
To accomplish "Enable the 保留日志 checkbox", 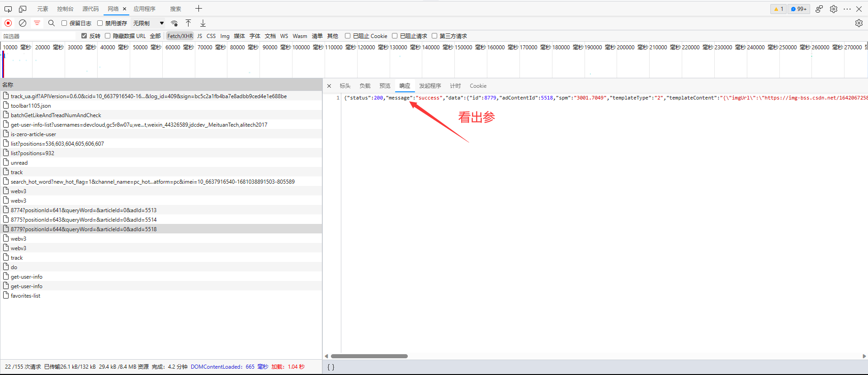I will (x=64, y=23).
